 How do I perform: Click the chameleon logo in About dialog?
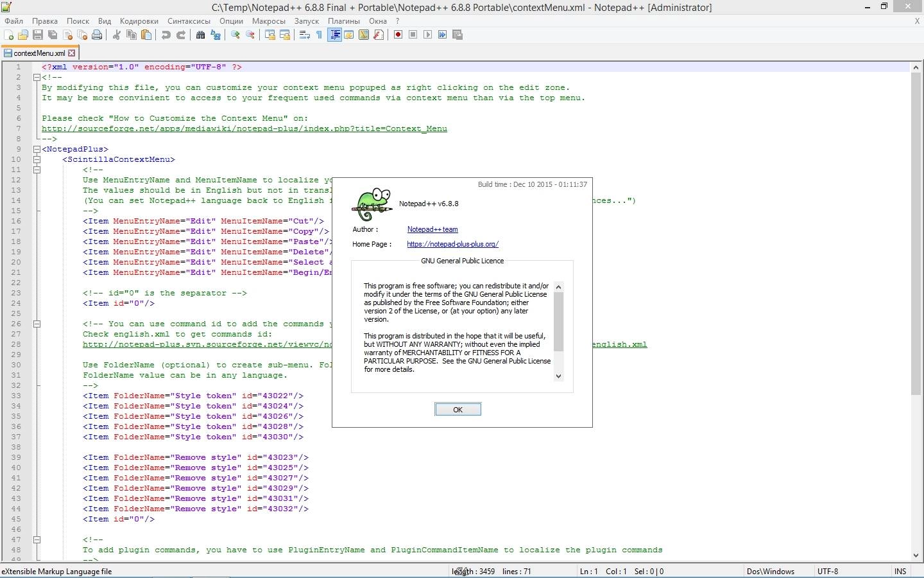coord(372,204)
